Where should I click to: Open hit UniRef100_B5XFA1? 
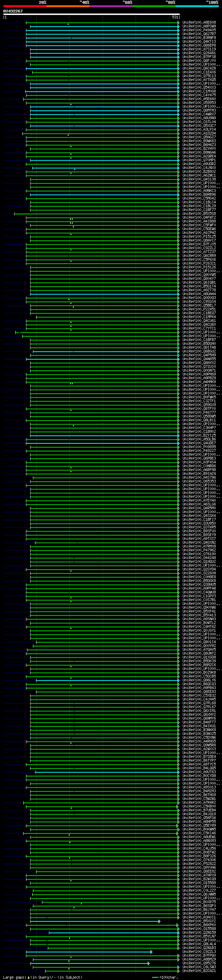pyautogui.click(x=199, y=612)
